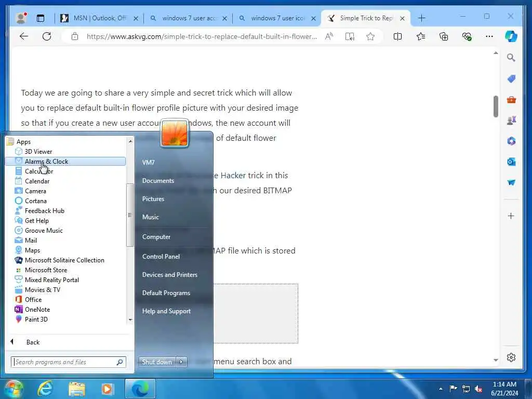The image size is (532, 399).
Task: Open the Copilot sidebar button
Action: tap(511, 36)
